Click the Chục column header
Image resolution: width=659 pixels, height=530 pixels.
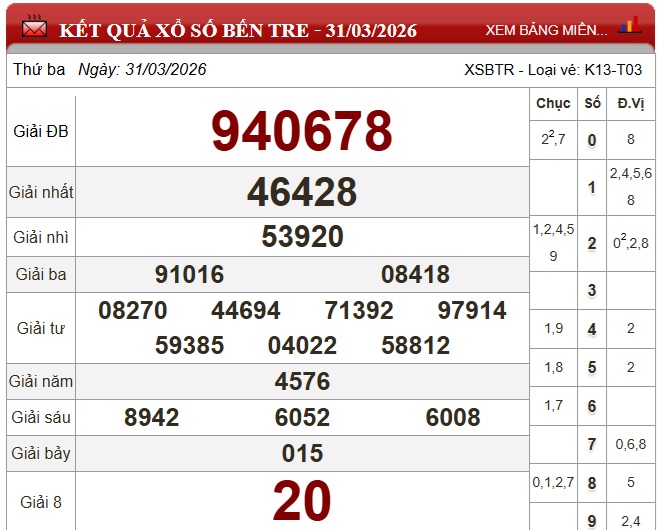[553, 103]
